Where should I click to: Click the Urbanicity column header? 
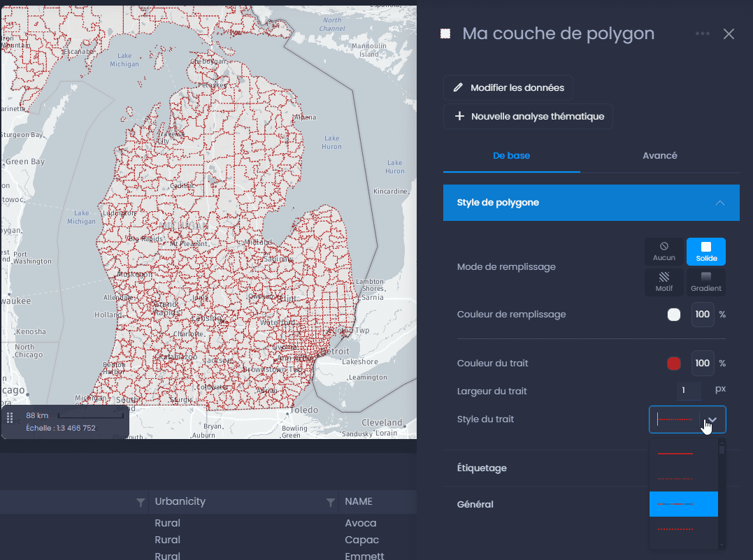[x=180, y=501]
